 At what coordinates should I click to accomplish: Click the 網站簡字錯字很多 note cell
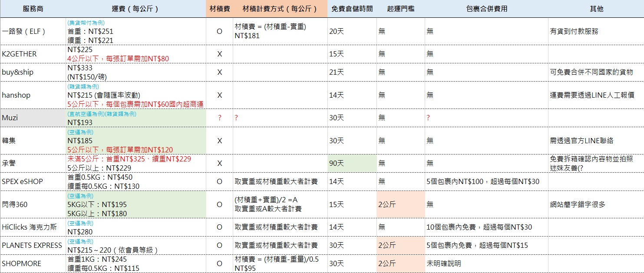[596, 204]
